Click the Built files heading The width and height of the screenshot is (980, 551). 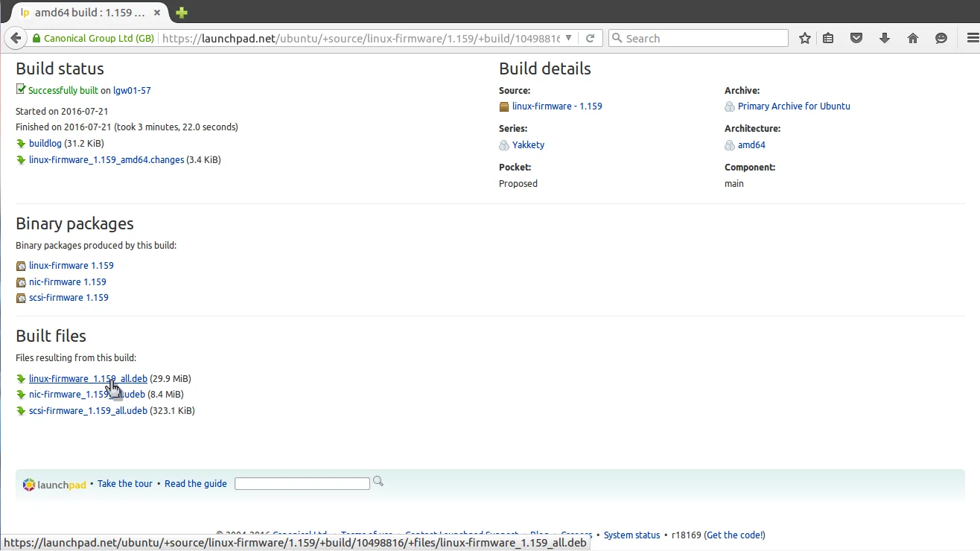(51, 336)
